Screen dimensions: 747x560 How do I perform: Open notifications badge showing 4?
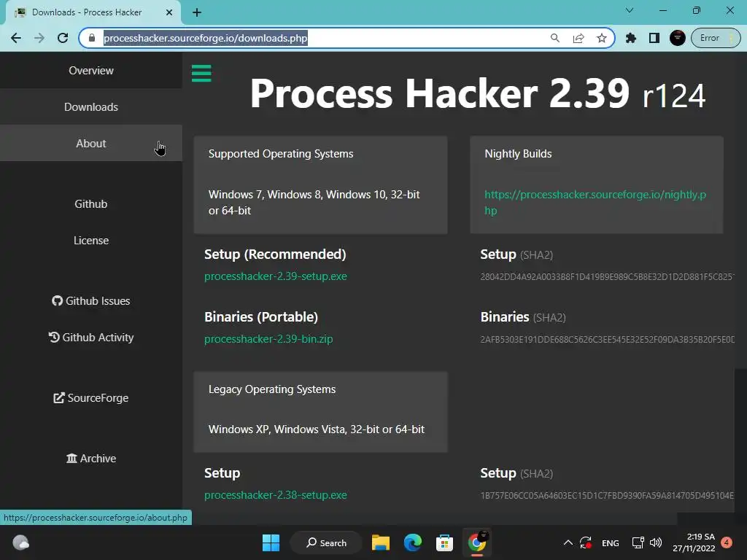[x=727, y=542]
